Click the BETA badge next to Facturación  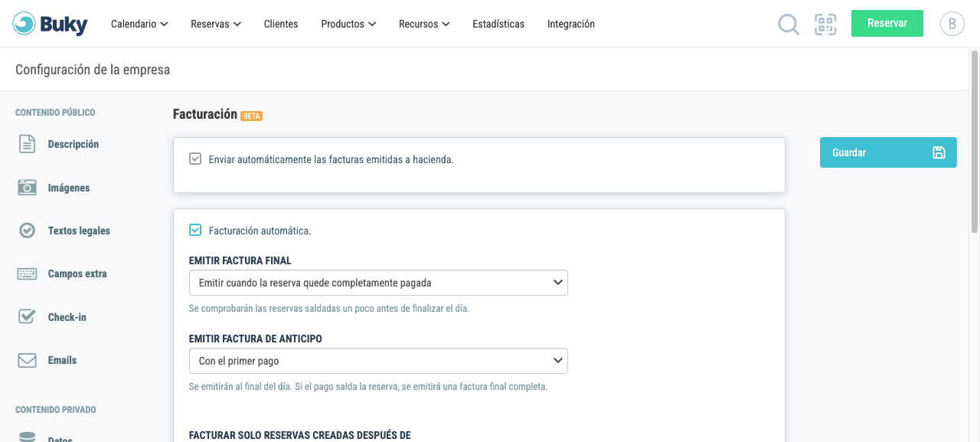click(251, 116)
